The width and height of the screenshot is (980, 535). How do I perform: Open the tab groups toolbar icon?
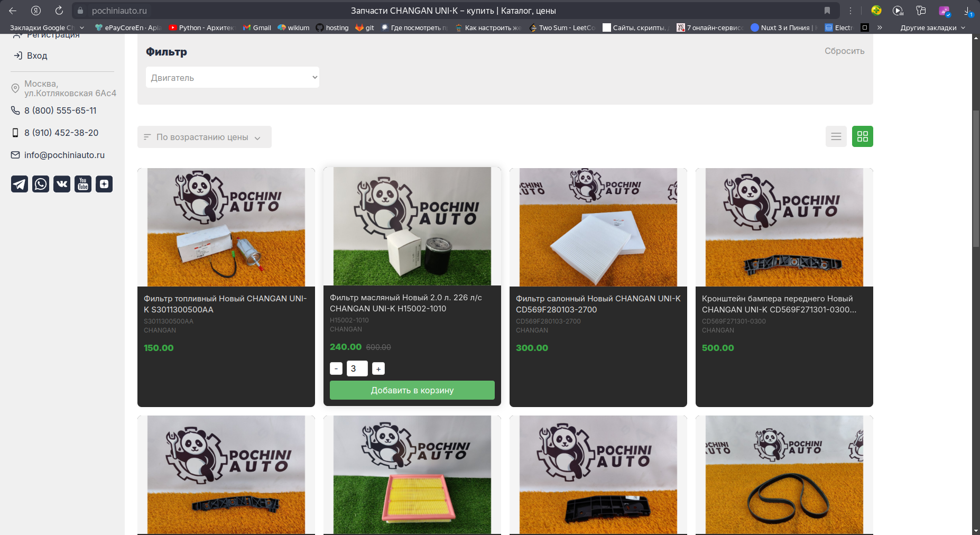(921, 11)
